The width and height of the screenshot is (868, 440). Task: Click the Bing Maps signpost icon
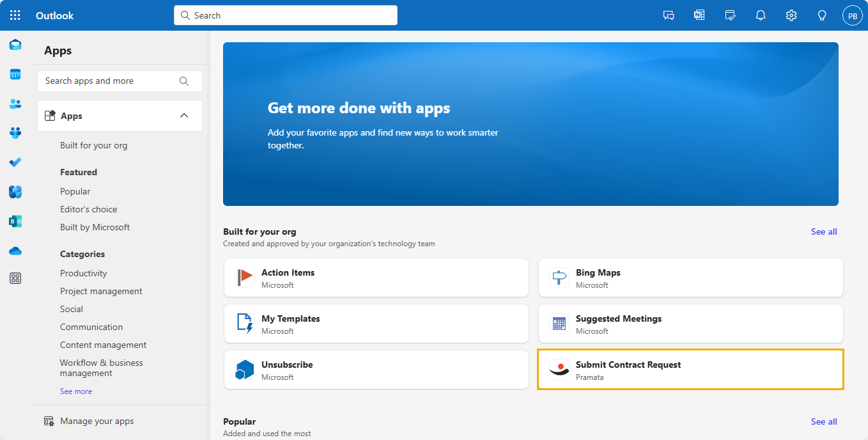click(x=559, y=278)
